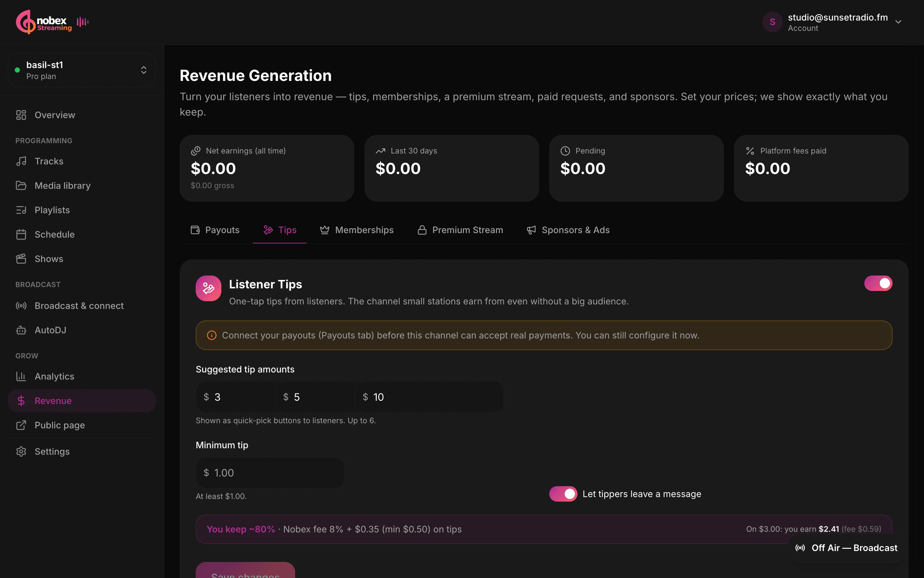Click the Platform fees percent icon

coord(750,151)
